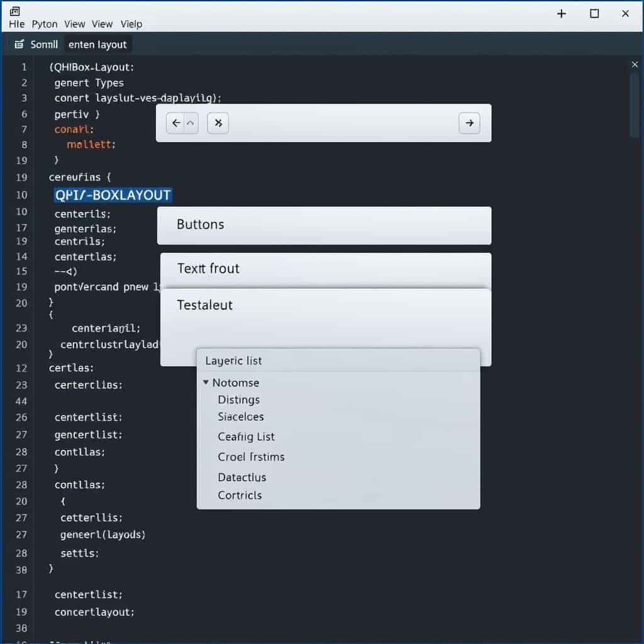
Task: Click the shuffle/cross arrows button
Action: (218, 123)
